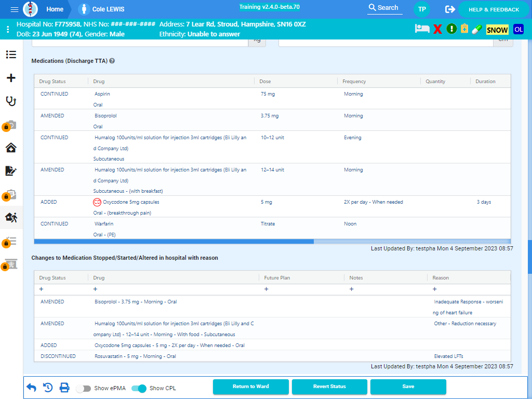
Task: Click the Save button
Action: point(408,387)
